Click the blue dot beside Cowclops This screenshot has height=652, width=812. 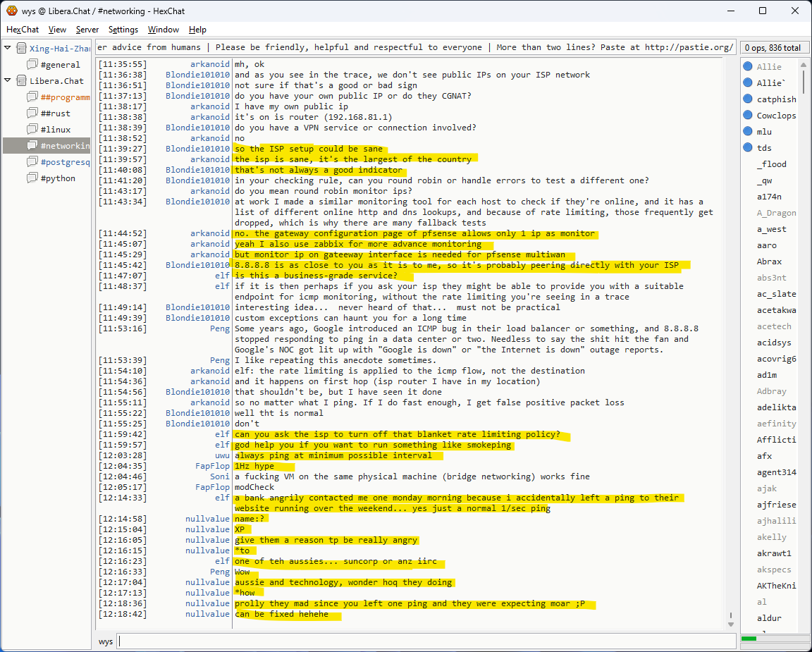[748, 116]
